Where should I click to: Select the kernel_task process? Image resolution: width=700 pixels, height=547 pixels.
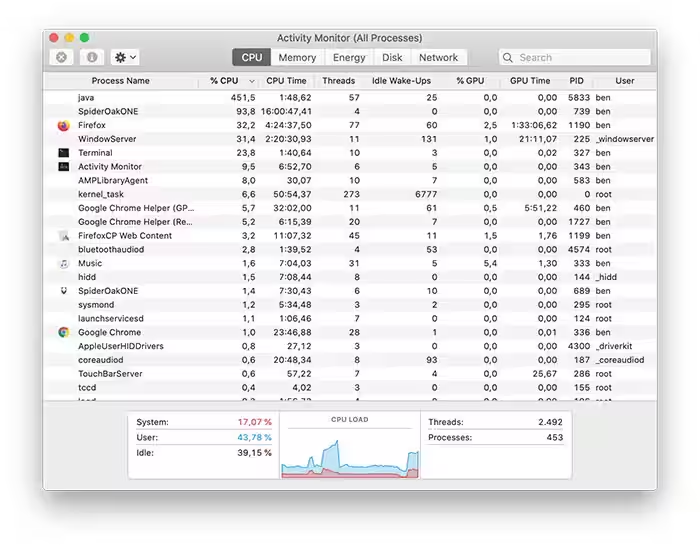(350, 195)
